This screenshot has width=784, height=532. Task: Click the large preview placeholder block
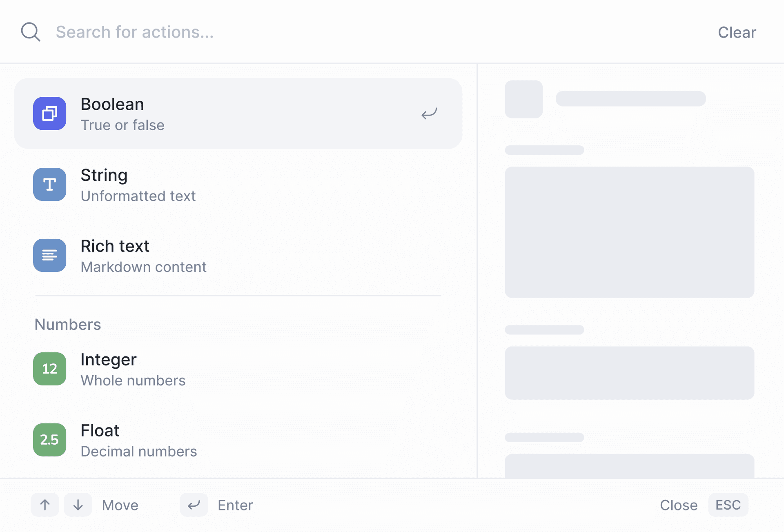[x=629, y=232]
